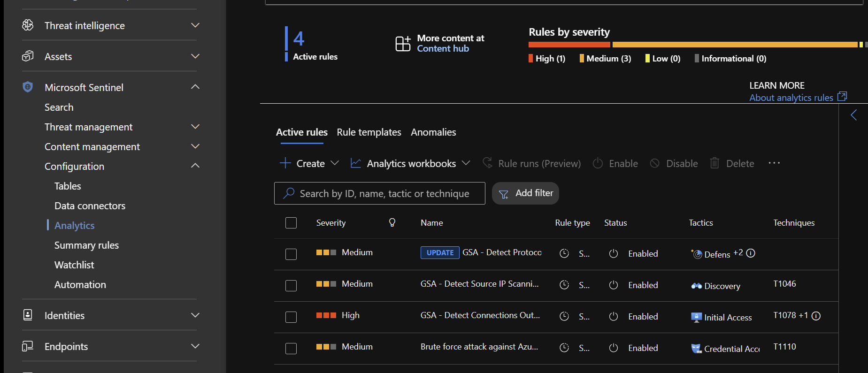Check the Brute force attack rule checkbox
The height and width of the screenshot is (373, 868).
(291, 349)
